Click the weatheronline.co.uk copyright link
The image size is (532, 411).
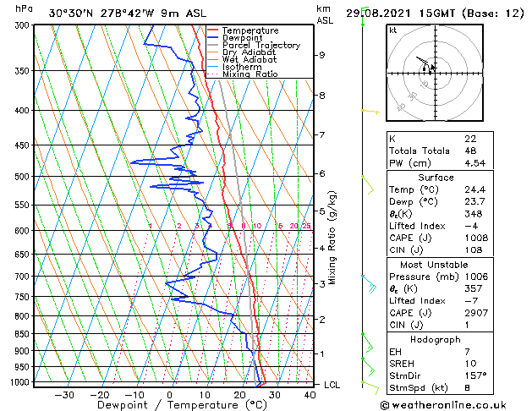click(x=443, y=405)
